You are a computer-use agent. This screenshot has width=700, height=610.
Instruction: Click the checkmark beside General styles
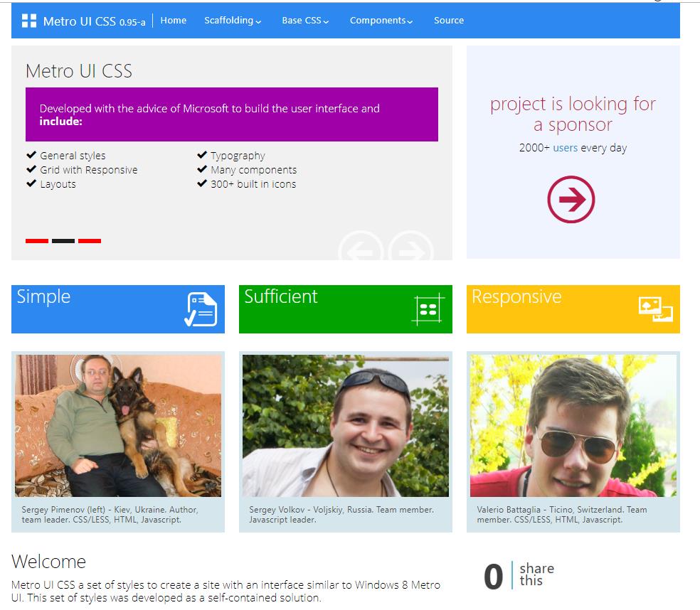(31, 155)
